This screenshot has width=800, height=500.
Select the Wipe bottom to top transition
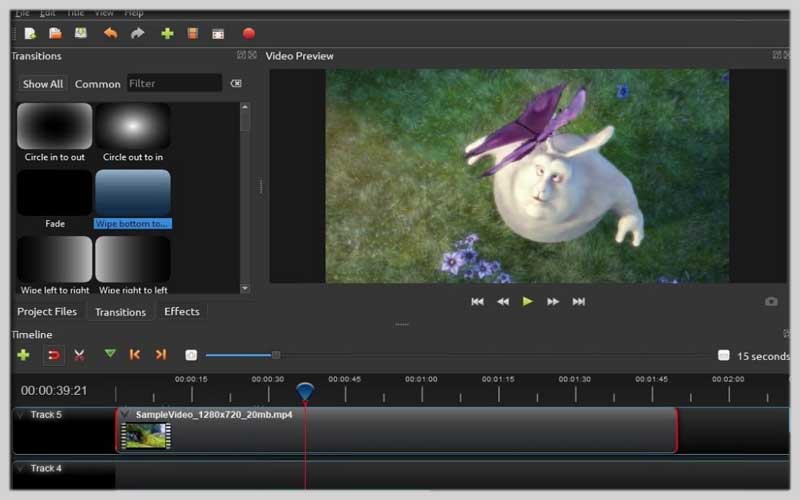[x=133, y=199]
